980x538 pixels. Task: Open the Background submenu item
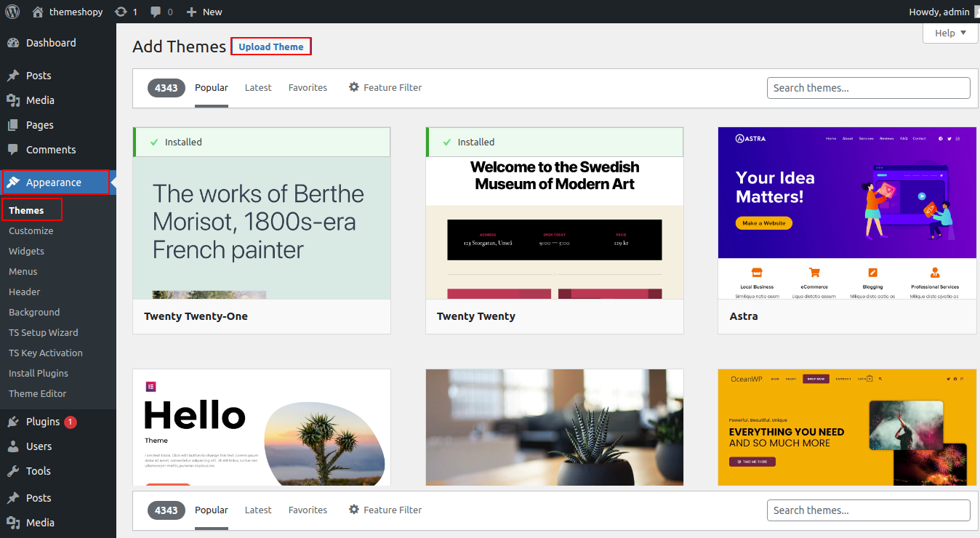34,312
